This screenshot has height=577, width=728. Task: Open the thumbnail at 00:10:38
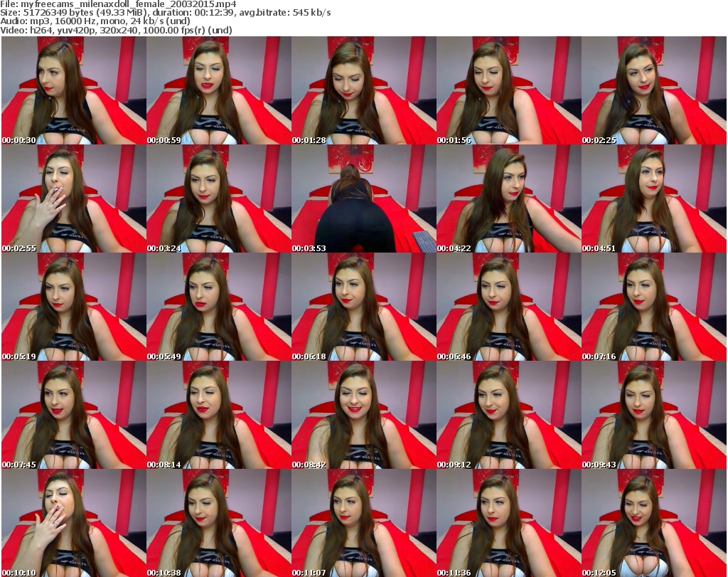[219, 523]
